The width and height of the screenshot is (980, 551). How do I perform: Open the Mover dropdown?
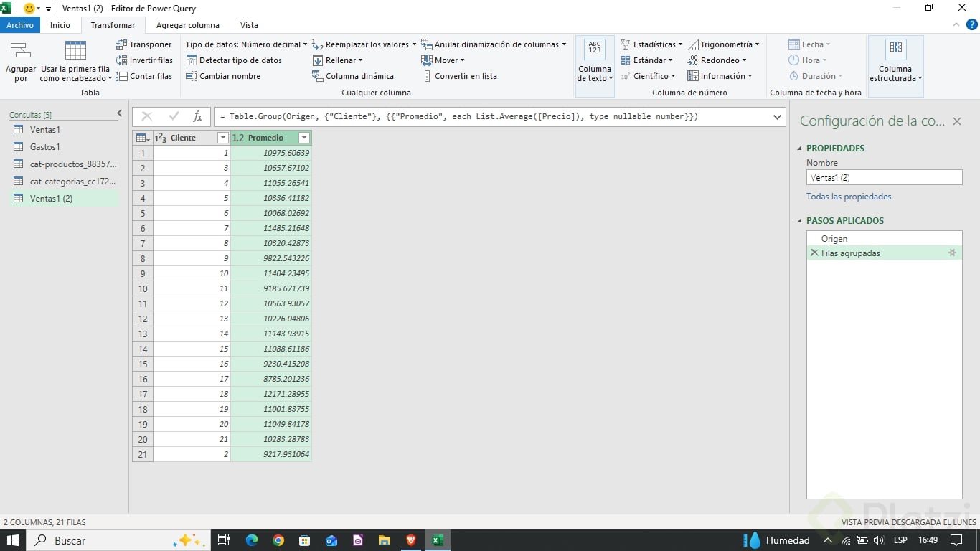coord(443,60)
